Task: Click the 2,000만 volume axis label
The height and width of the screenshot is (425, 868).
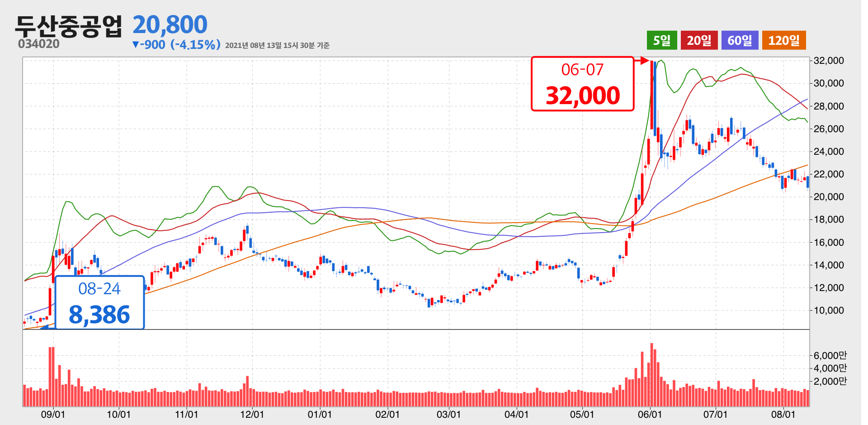Action: pos(830,382)
